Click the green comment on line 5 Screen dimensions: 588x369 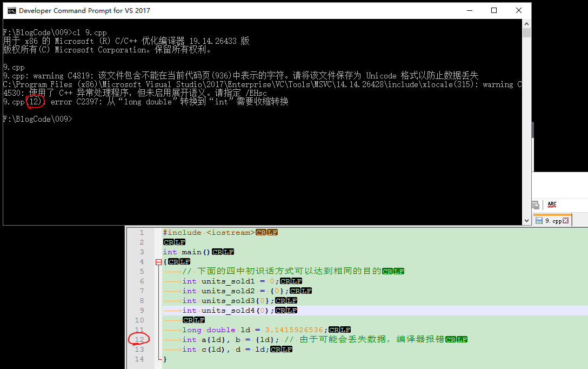coord(282,271)
